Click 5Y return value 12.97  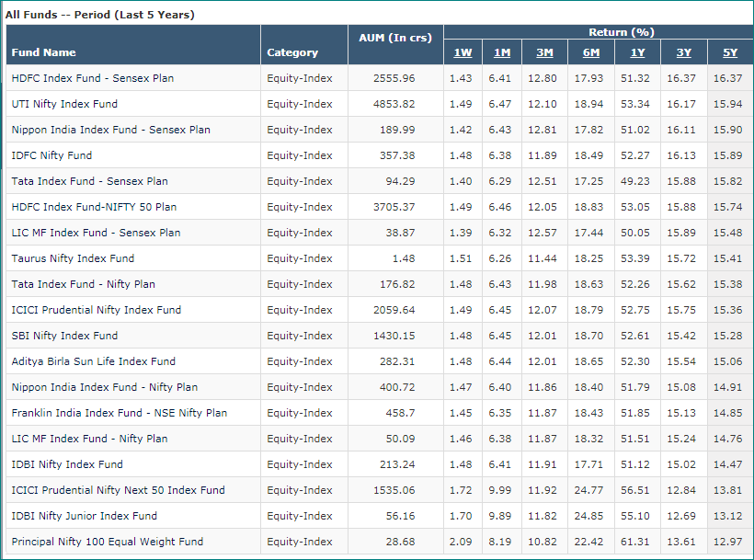[727, 542]
